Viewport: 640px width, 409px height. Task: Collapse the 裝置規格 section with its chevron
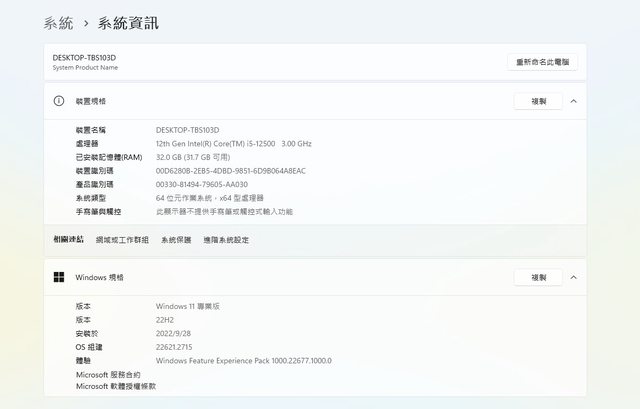573,101
